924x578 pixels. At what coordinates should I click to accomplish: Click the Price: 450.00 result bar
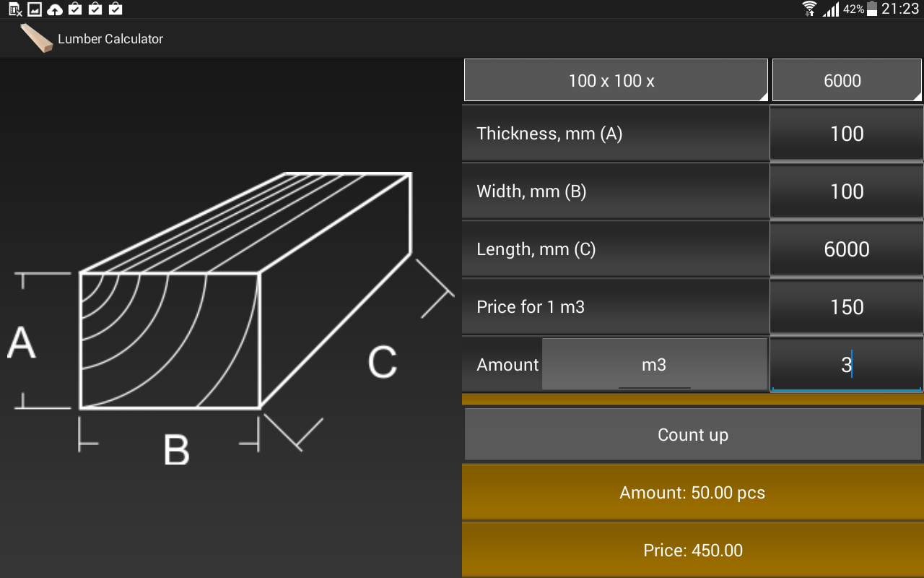point(692,550)
